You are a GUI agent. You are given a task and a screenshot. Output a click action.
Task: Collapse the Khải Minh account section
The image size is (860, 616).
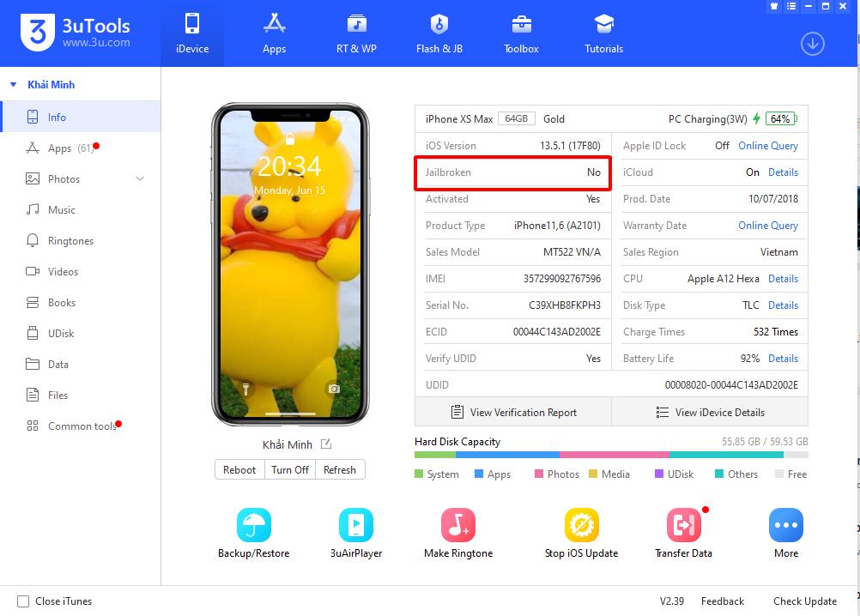click(12, 84)
